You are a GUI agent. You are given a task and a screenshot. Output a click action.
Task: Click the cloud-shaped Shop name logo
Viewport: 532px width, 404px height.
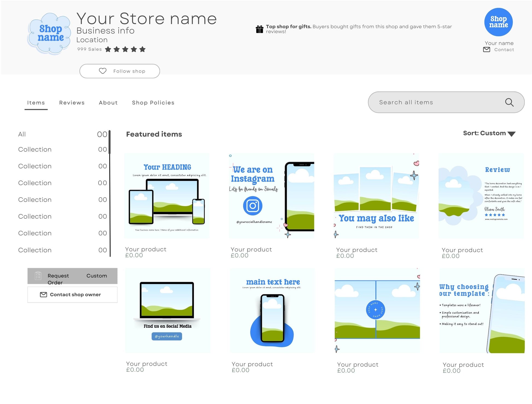pos(49,33)
